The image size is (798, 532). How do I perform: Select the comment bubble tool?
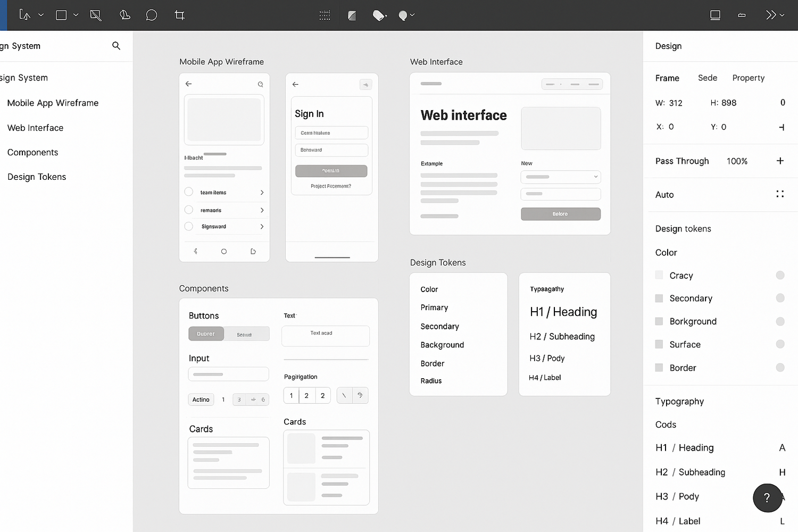(x=151, y=15)
